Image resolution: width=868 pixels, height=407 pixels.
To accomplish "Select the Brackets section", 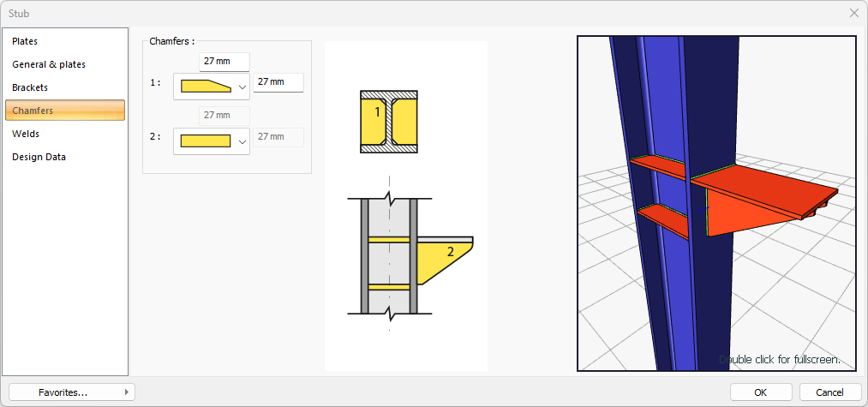I will click(x=65, y=87).
